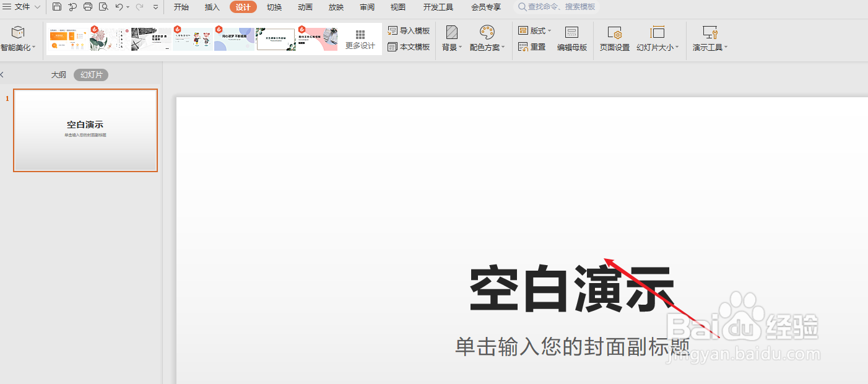This screenshot has height=384, width=868.
Task: Click the 幻灯片大小 icon
Action: pos(658,32)
